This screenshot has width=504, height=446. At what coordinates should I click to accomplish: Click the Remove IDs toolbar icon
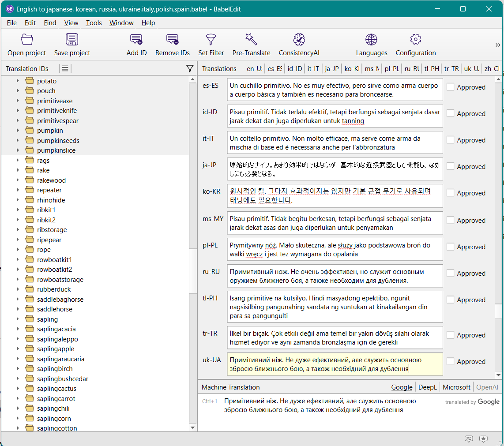point(172,40)
